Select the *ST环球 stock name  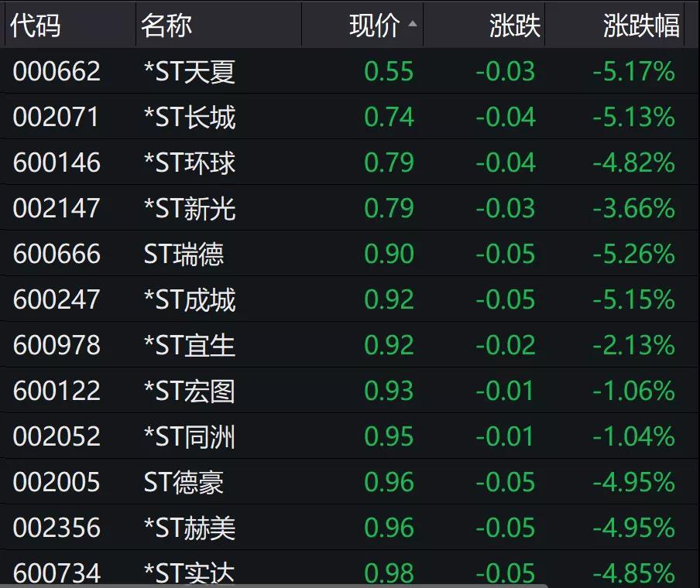[x=190, y=163]
